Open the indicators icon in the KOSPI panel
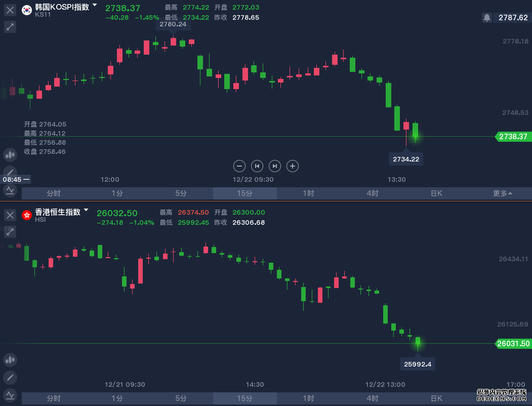This screenshot has width=532, height=406. [x=10, y=191]
